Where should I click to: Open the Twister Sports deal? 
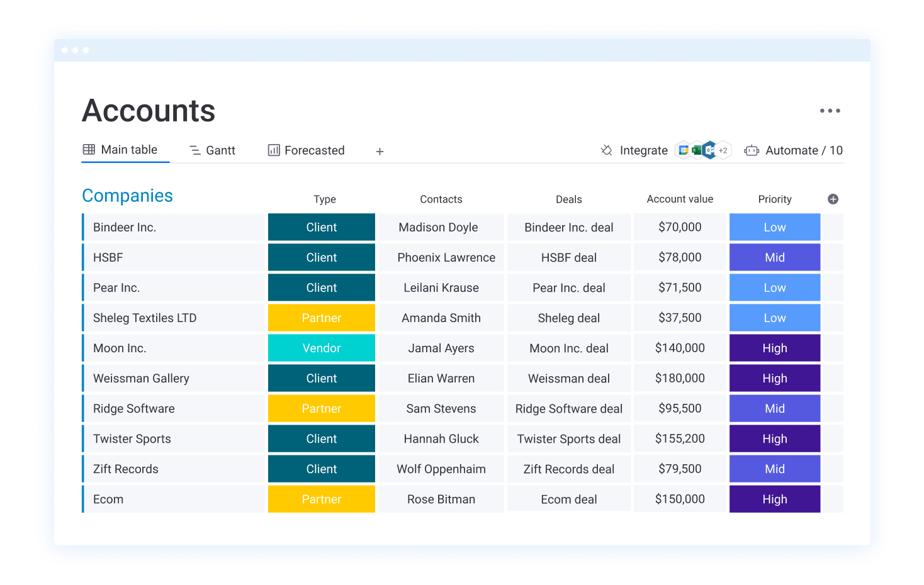[569, 439]
